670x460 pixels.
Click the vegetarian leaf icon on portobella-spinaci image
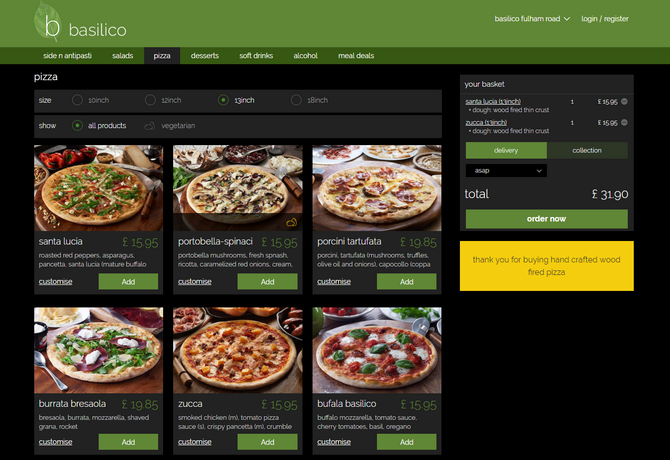pyautogui.click(x=291, y=222)
